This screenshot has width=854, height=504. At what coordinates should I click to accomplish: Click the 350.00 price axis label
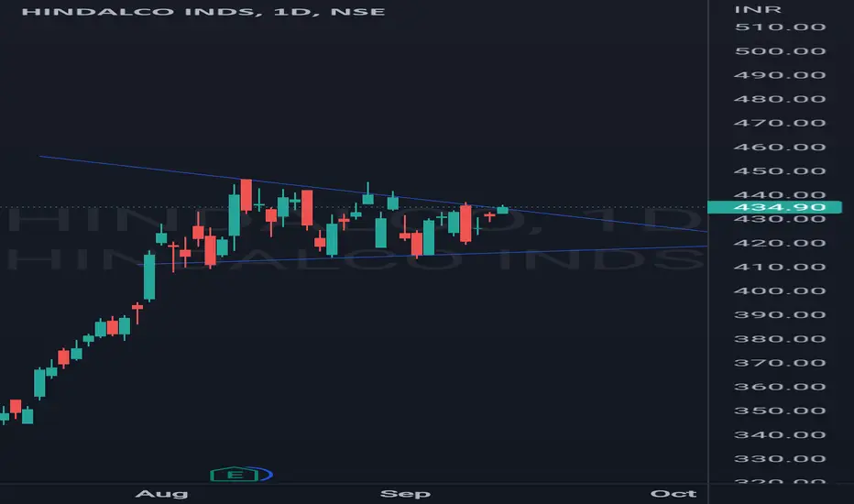pyautogui.click(x=780, y=411)
